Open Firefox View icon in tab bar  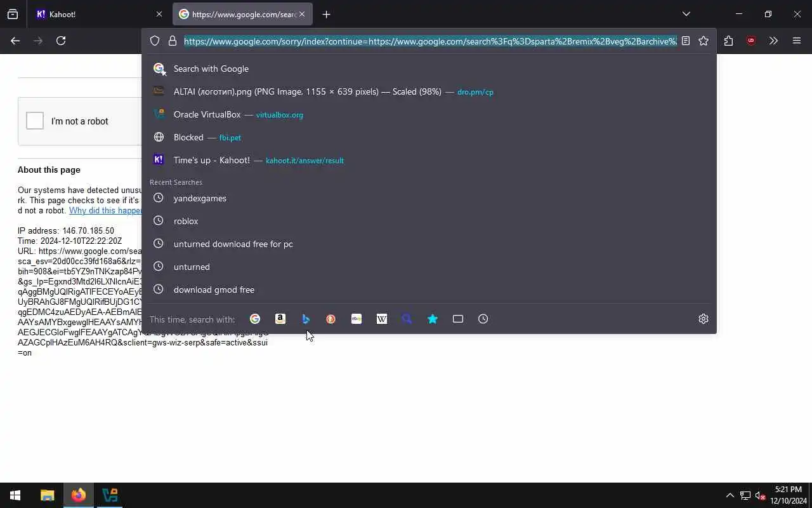13,14
